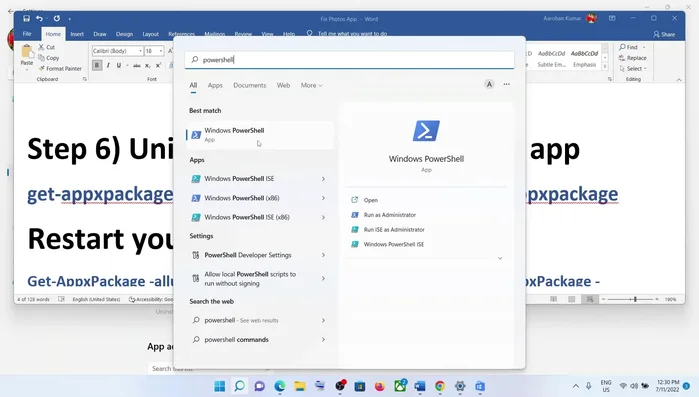
Task: Expand Windows PowerShell (x86) result arrow
Action: click(x=323, y=198)
